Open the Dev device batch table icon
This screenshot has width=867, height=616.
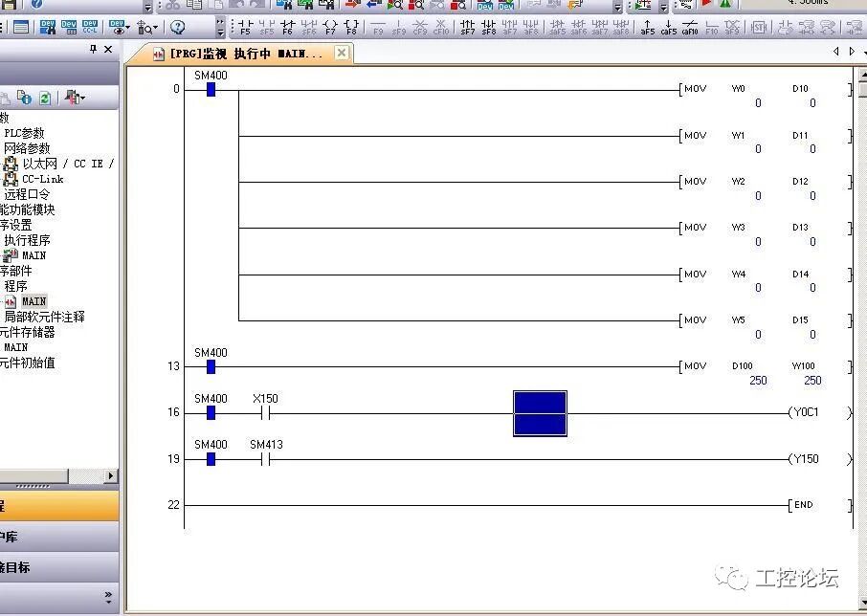[69, 27]
